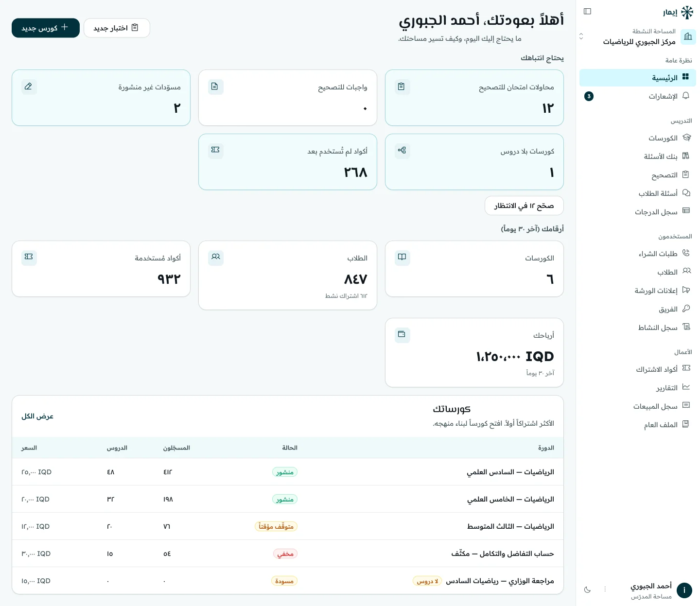700x606 pixels.
Task: Click the إيمار snowflake logo
Action: pyautogui.click(x=687, y=12)
